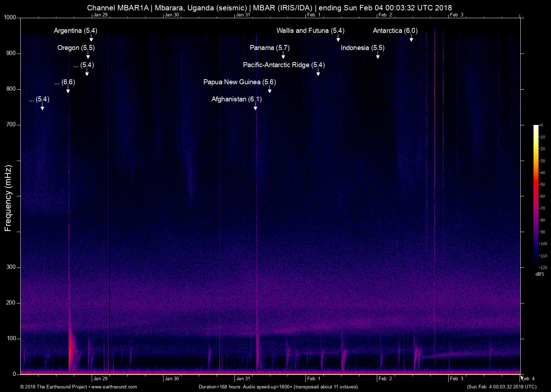Screen dimensions: 551x392
Task: Click the arrow below Wallis and Futuna (5.4)
Action: [x=338, y=39]
